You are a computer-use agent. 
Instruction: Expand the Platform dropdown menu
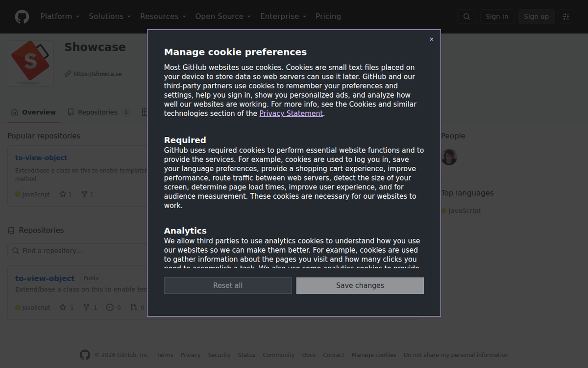click(x=60, y=16)
